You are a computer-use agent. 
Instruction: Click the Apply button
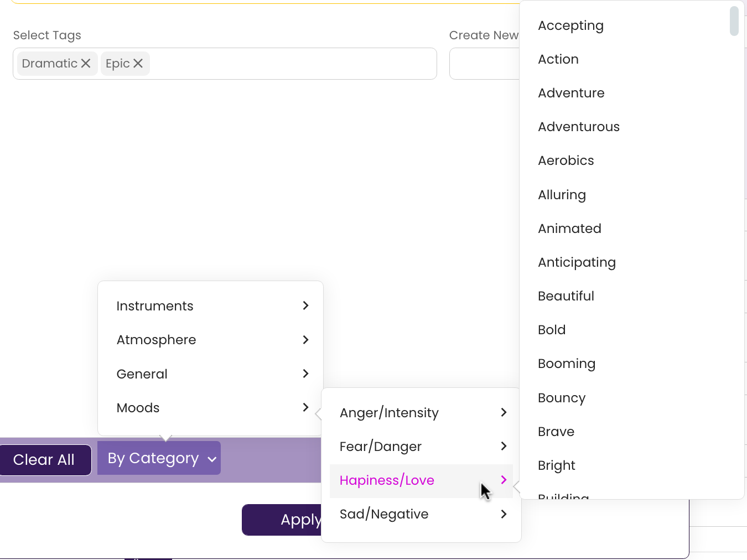[x=282, y=520]
